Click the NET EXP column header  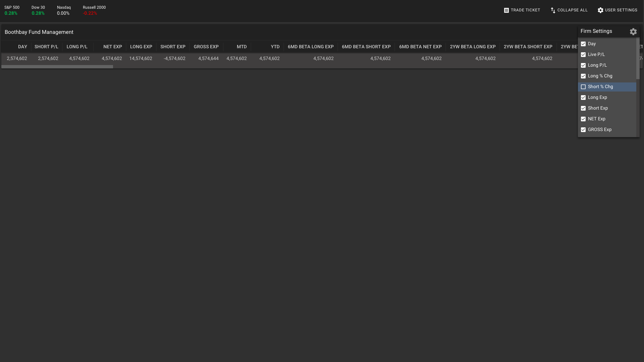coord(112,47)
